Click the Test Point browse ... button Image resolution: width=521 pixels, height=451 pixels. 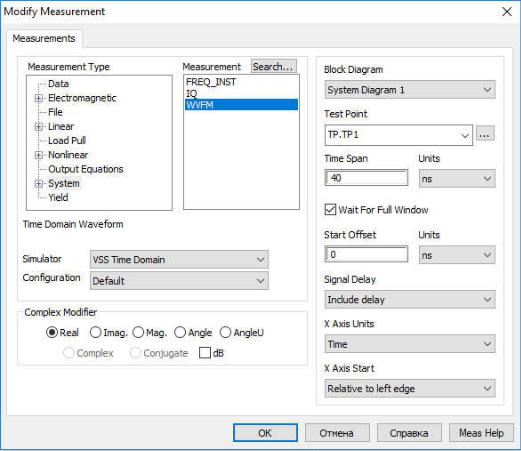coord(485,134)
